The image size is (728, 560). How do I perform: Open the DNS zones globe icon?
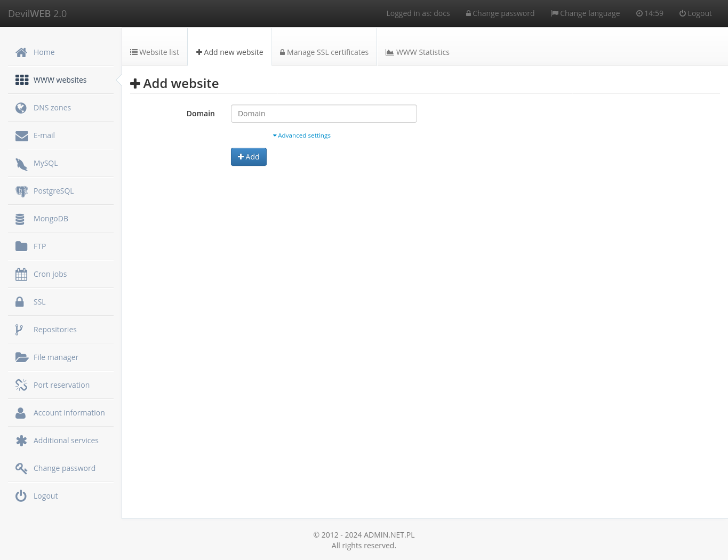tap(21, 107)
